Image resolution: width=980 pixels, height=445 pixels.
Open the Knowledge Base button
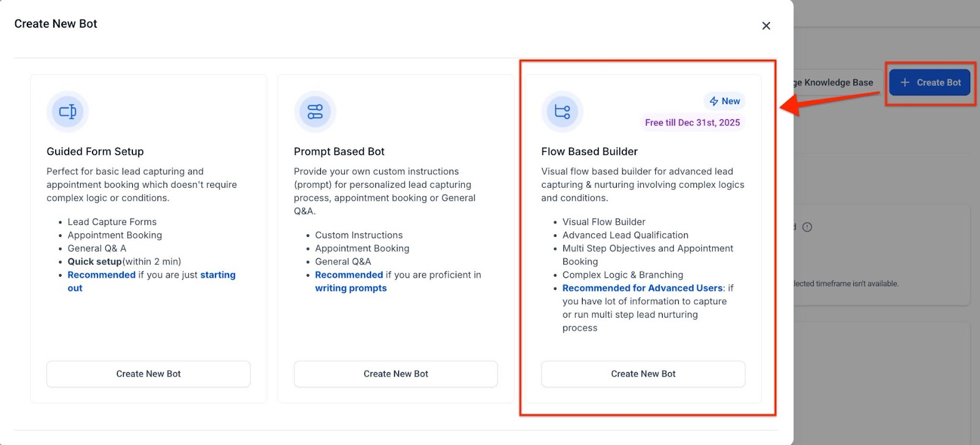click(x=834, y=83)
